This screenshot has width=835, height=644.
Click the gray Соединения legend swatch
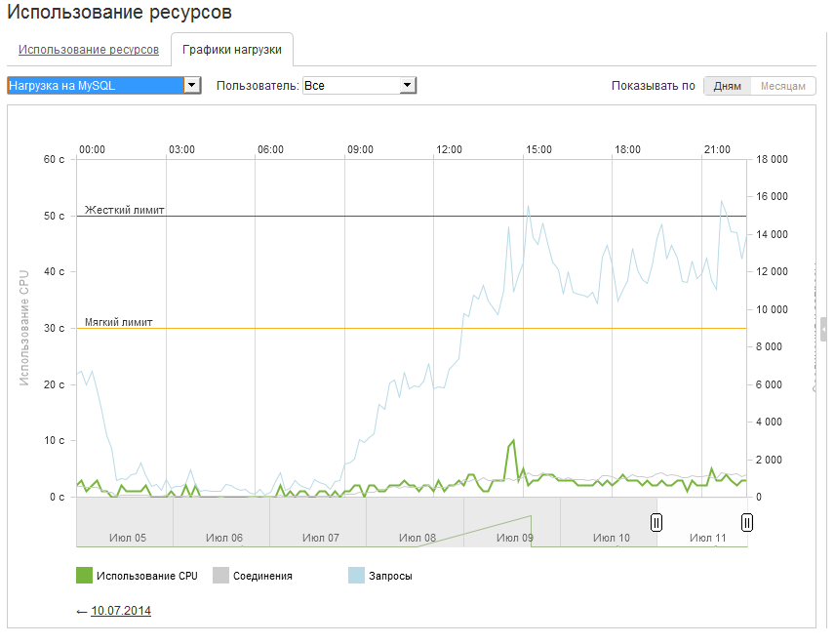(x=220, y=576)
